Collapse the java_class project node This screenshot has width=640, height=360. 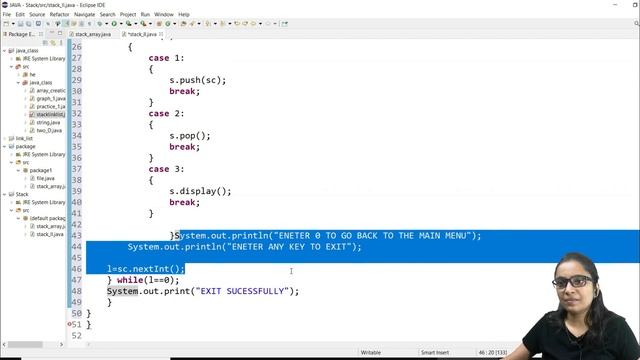pyautogui.click(x=4, y=51)
